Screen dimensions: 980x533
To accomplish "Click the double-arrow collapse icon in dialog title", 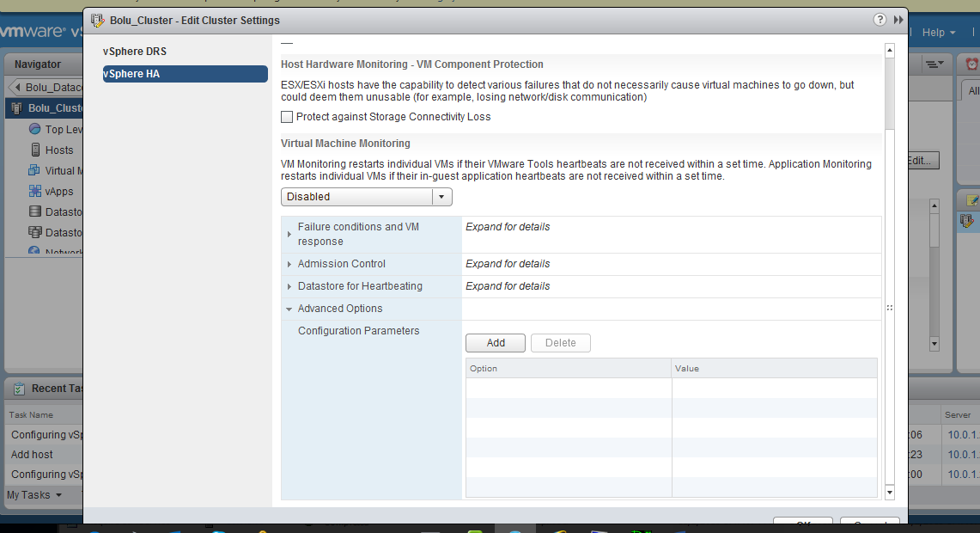I will point(898,20).
